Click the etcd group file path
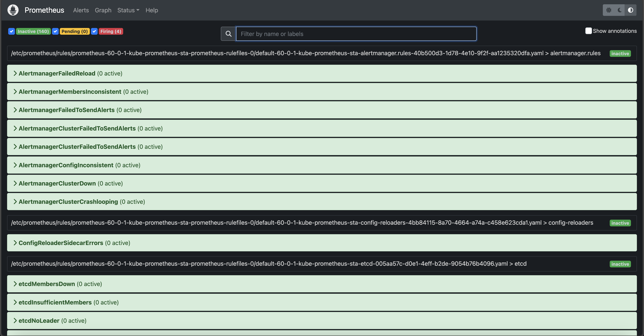Image resolution: width=644 pixels, height=336 pixels. tap(269, 263)
